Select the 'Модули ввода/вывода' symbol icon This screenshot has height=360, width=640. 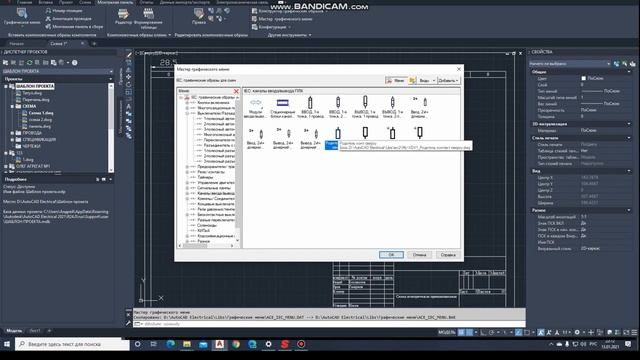256,102
